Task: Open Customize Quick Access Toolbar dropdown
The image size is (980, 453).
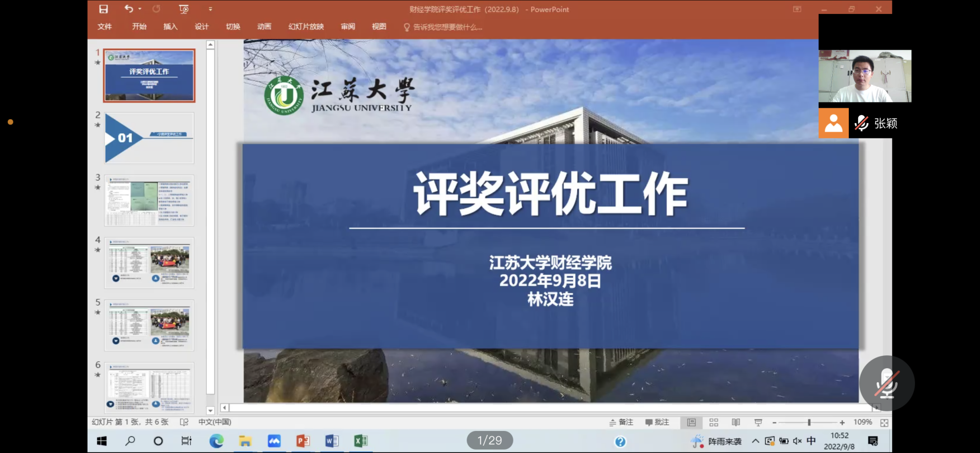Action: click(x=210, y=9)
